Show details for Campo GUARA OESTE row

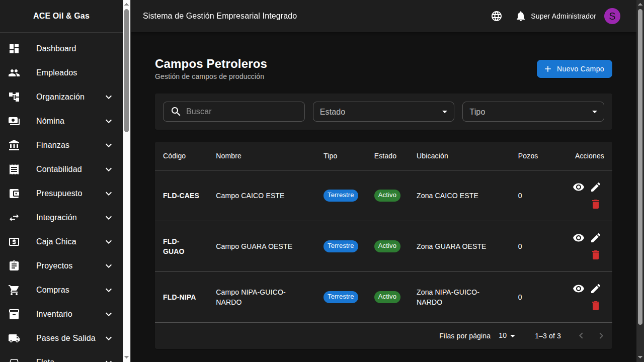tap(579, 238)
